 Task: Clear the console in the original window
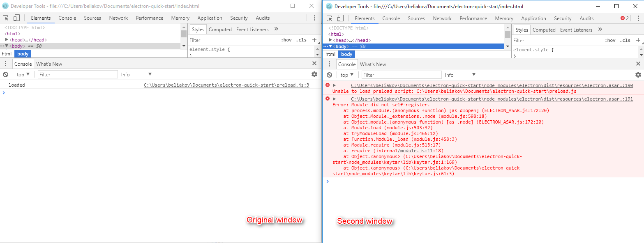[x=5, y=74]
